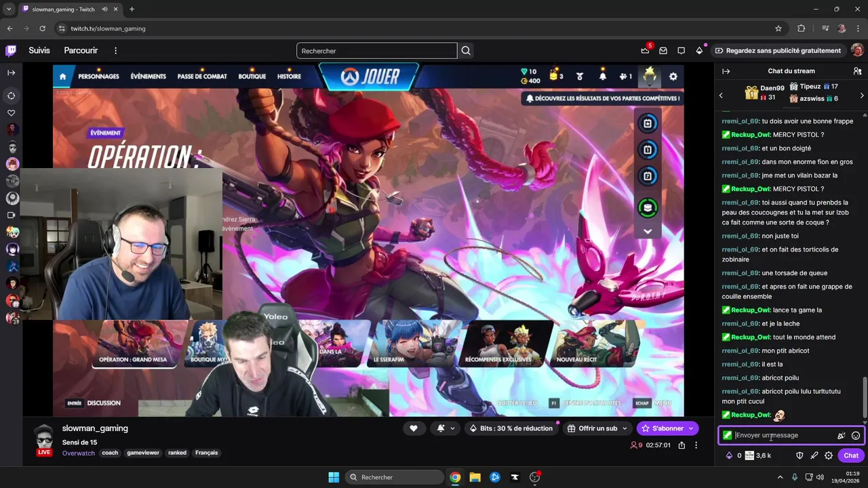Click the streamer avatar with LIVE badge
This screenshot has height=488, width=868.
(x=44, y=440)
